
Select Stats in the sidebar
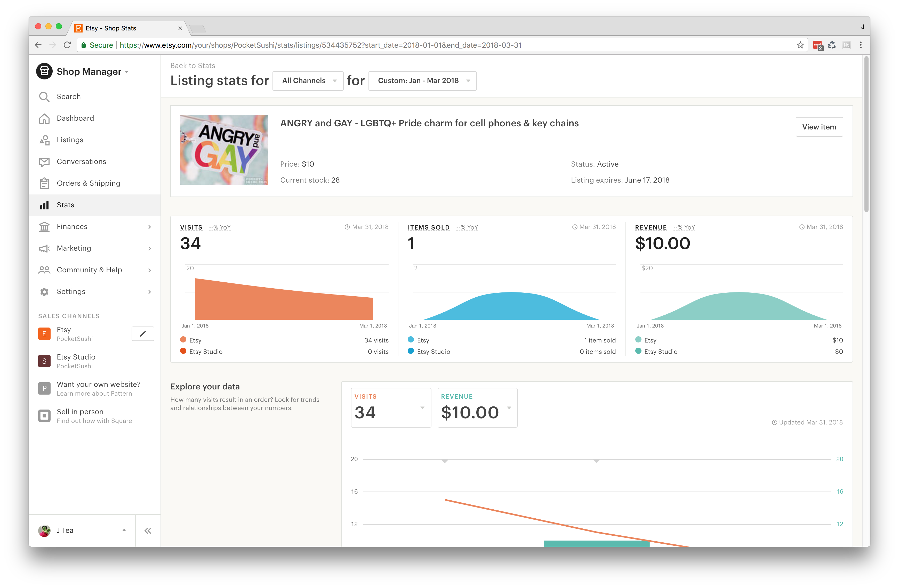(95, 205)
